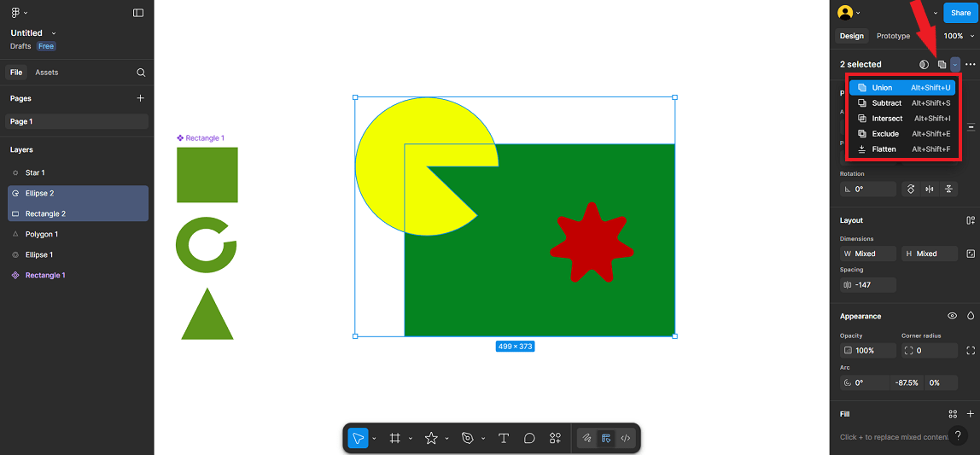Viewport: 980px width, 455px height.
Task: Add a new page with plus icon
Action: (x=141, y=98)
